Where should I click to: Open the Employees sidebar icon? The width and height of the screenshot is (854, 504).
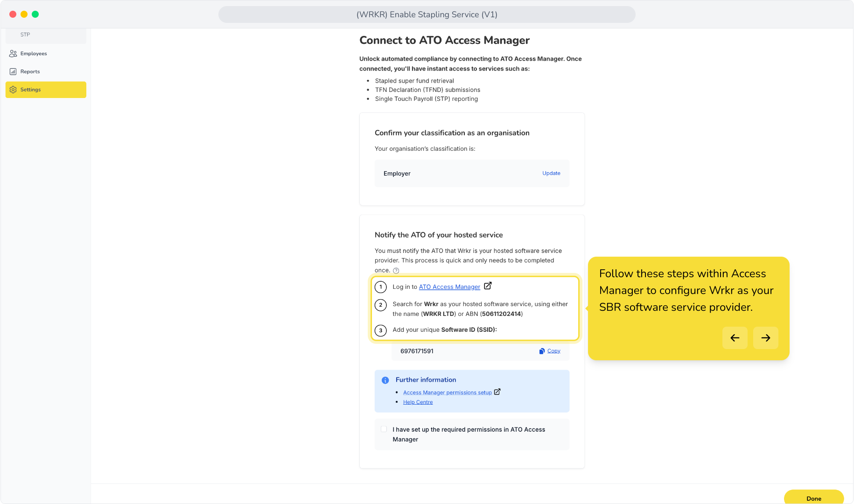(x=13, y=54)
